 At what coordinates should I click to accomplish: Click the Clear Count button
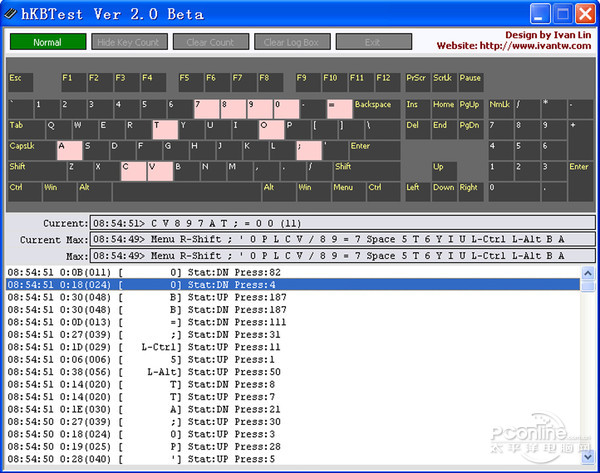click(210, 42)
